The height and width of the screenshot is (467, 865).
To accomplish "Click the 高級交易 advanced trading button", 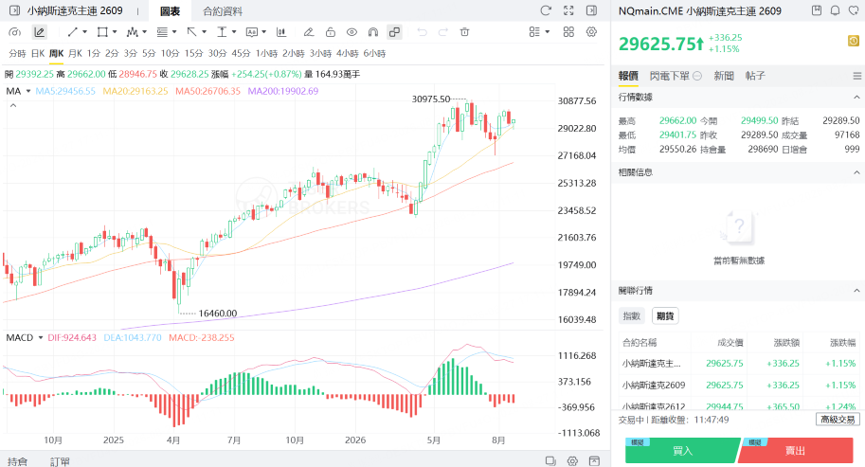I will pyautogui.click(x=837, y=420).
